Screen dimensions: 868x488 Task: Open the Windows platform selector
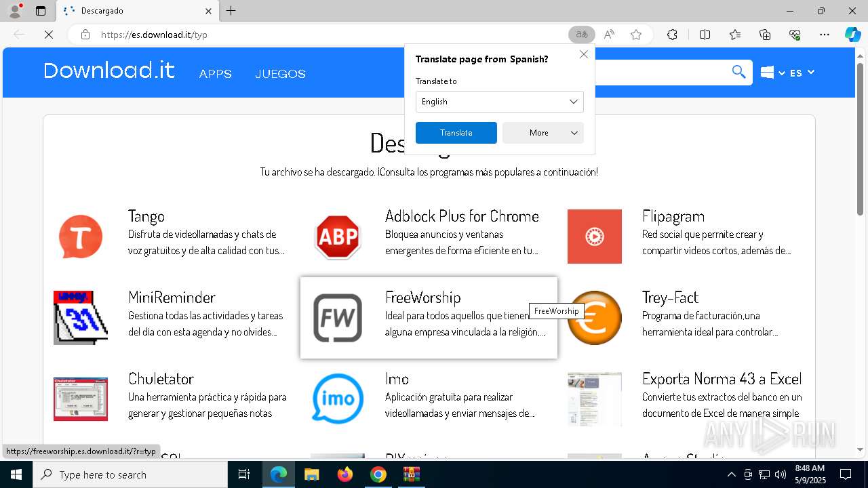772,73
